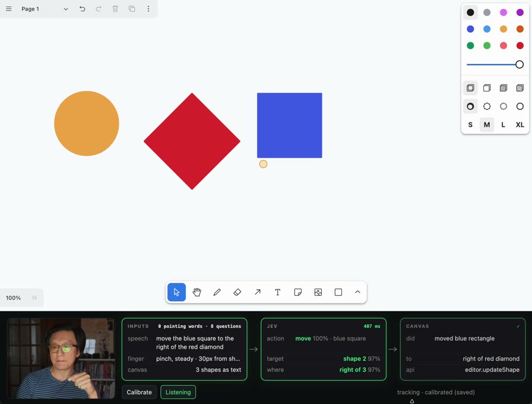The image size is (532, 404).
Task: Select the Eraser tool
Action: (x=237, y=292)
